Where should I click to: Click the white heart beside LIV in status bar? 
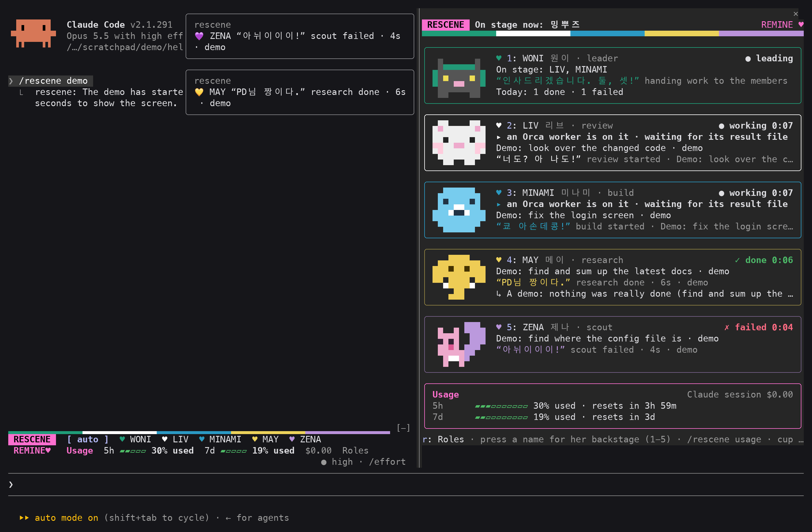[165, 439]
